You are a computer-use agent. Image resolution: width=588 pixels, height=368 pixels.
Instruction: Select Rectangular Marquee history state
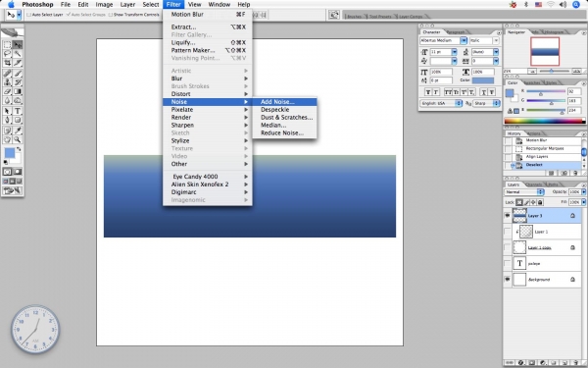coord(546,149)
